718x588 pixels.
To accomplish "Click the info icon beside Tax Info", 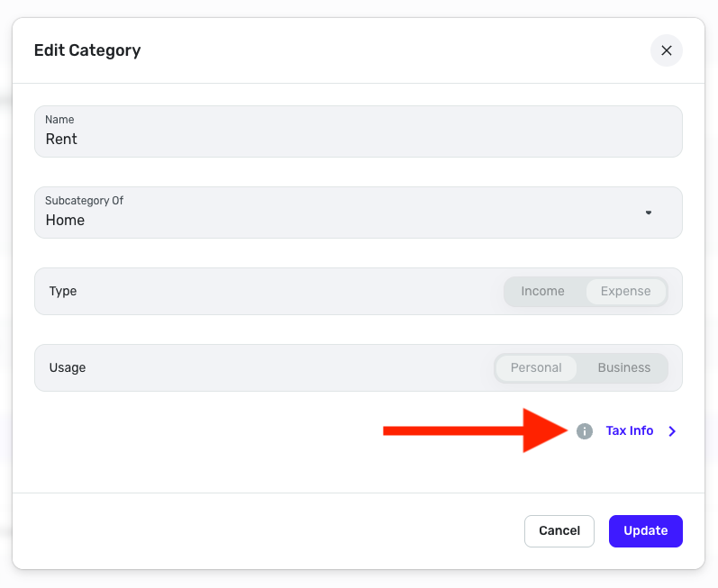I will (x=585, y=431).
